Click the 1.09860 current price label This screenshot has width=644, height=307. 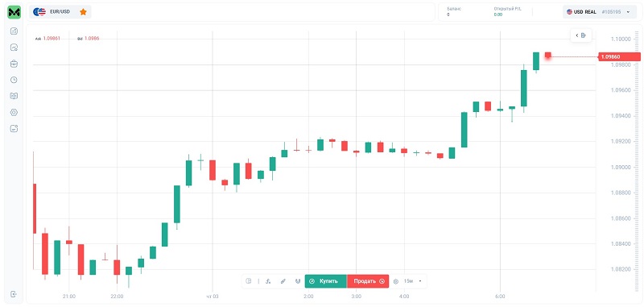(619, 56)
